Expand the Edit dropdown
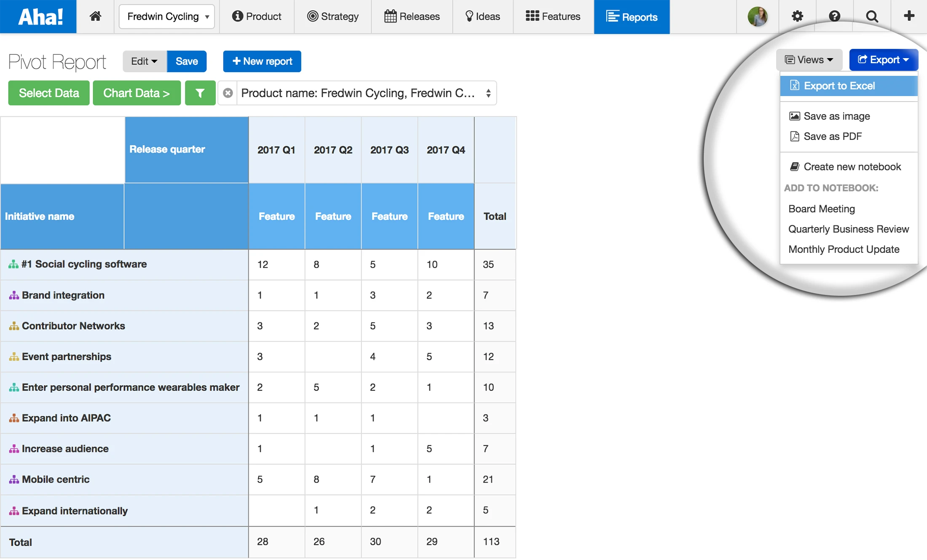Viewport: 927px width, 560px height. click(x=145, y=62)
